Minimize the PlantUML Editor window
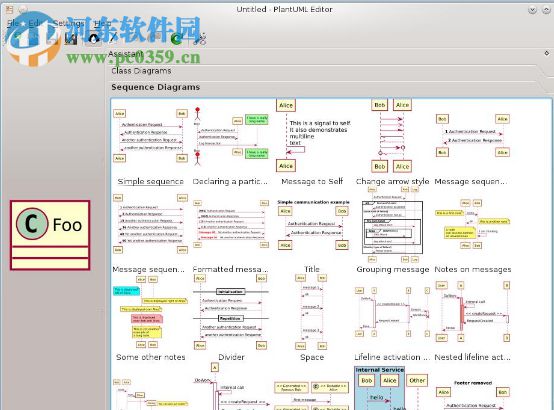Viewport: 554px width, 410px height. click(x=532, y=10)
